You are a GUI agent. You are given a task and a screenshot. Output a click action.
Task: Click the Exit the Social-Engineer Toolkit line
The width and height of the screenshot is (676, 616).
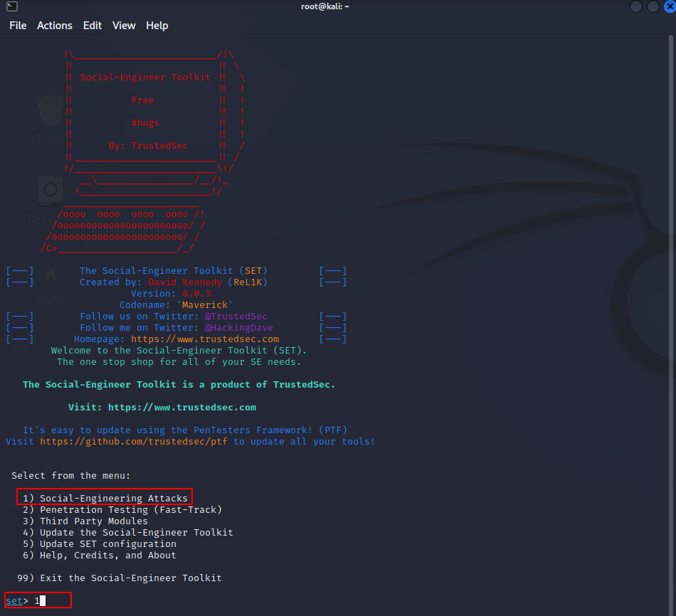pyautogui.click(x=120, y=578)
